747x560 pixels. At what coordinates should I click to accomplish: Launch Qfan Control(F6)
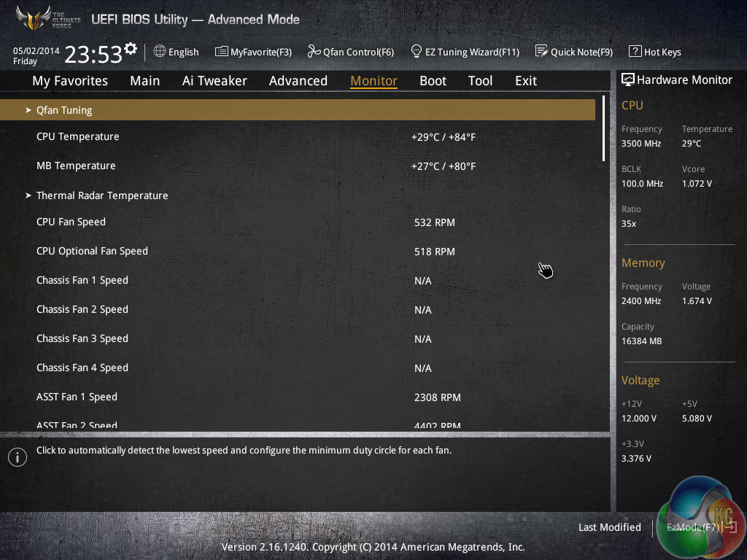351,52
